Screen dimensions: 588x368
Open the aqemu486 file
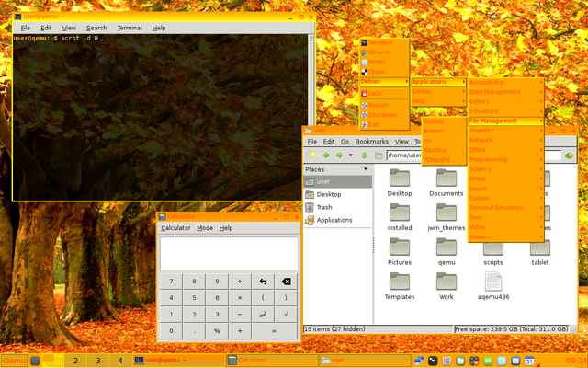(493, 283)
